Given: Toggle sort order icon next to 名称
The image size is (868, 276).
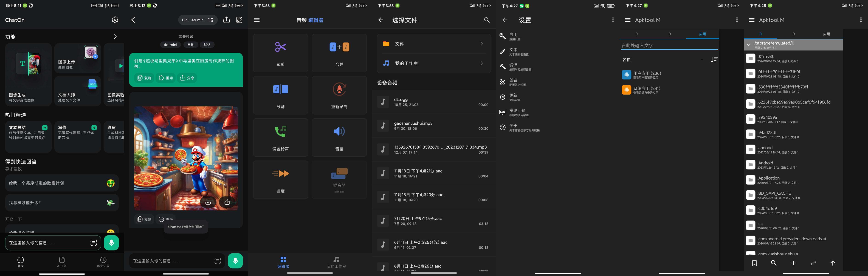Looking at the screenshot, I should (714, 60).
